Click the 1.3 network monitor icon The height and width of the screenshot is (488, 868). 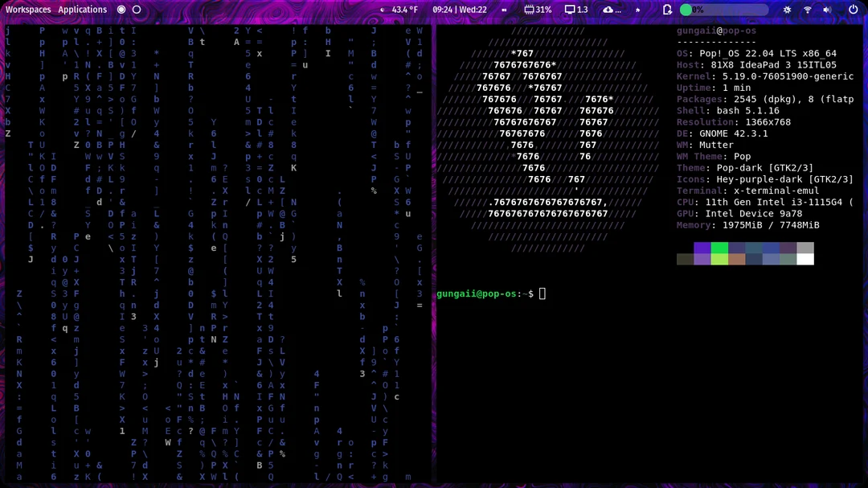[x=569, y=10]
